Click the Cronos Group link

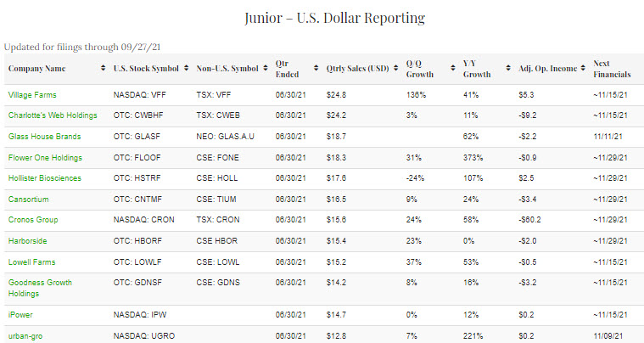click(34, 220)
